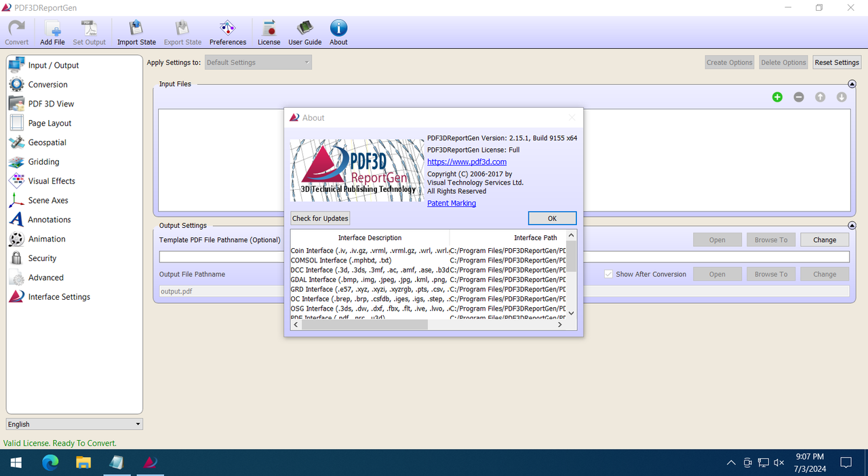Collapse the Output Settings section
The width and height of the screenshot is (868, 476).
point(852,225)
